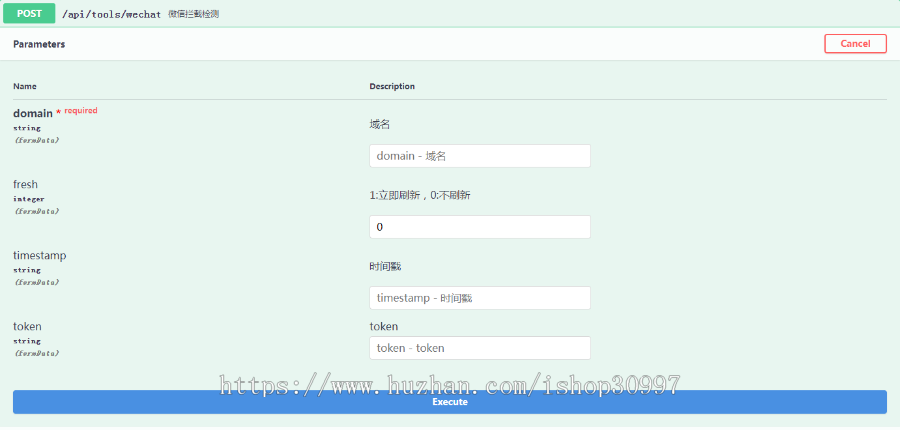900x430 pixels.
Task: Select '(formData)' label under timestamp
Action: (36, 282)
